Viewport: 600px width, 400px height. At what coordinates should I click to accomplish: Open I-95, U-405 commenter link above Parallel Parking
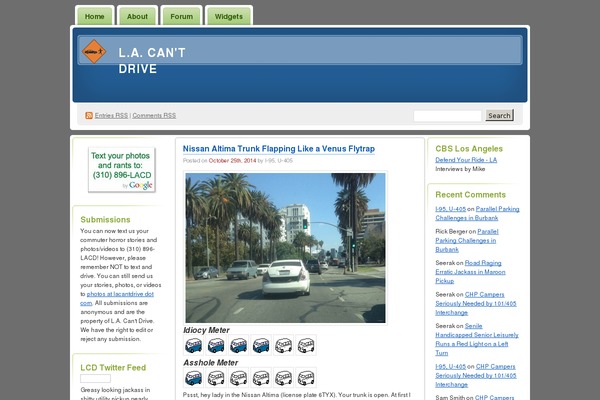pos(450,209)
